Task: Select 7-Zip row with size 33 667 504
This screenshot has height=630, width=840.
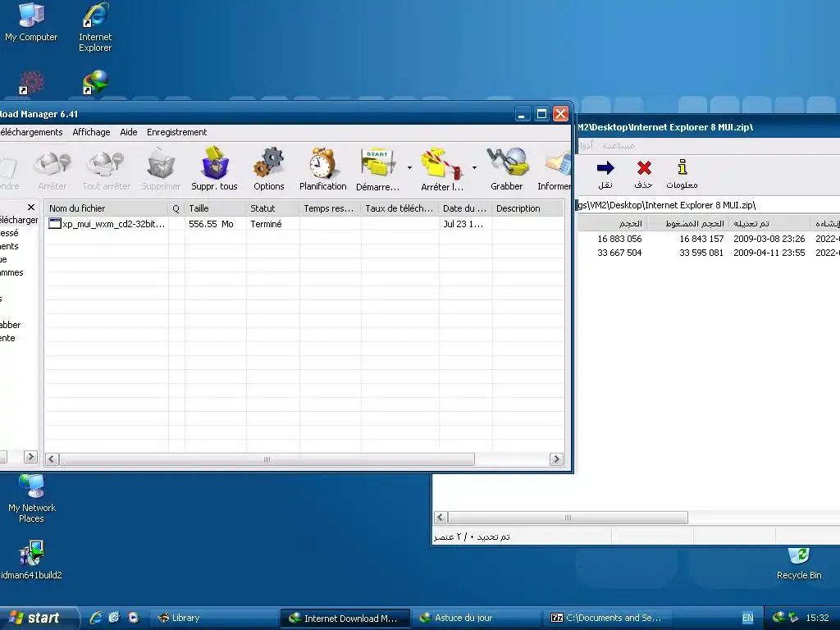Action: pos(708,253)
